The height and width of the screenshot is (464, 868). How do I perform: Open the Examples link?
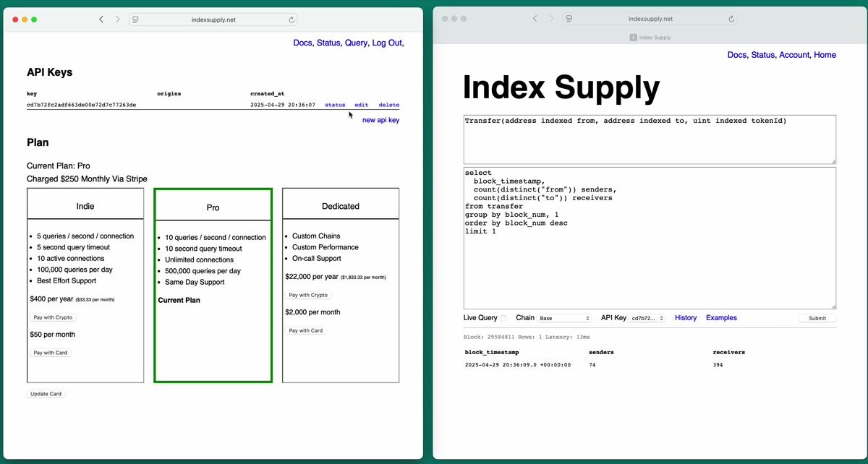(x=721, y=318)
